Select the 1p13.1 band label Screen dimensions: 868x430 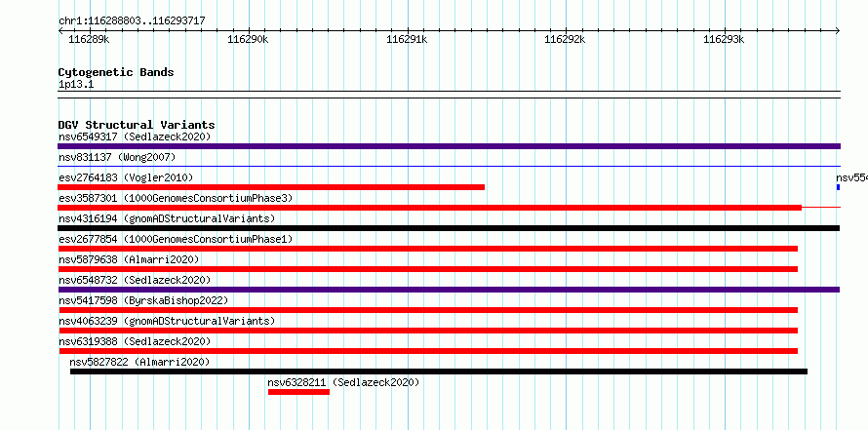click(x=76, y=84)
